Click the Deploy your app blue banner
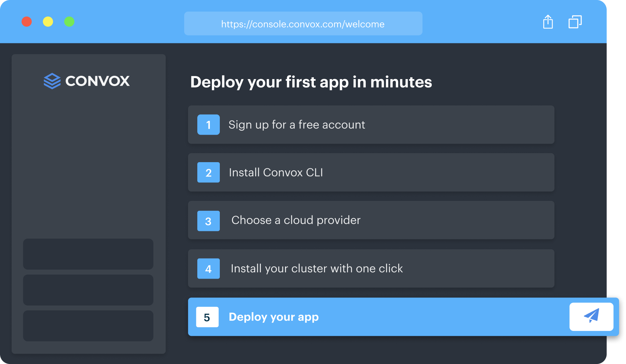The image size is (626, 364). point(371,317)
